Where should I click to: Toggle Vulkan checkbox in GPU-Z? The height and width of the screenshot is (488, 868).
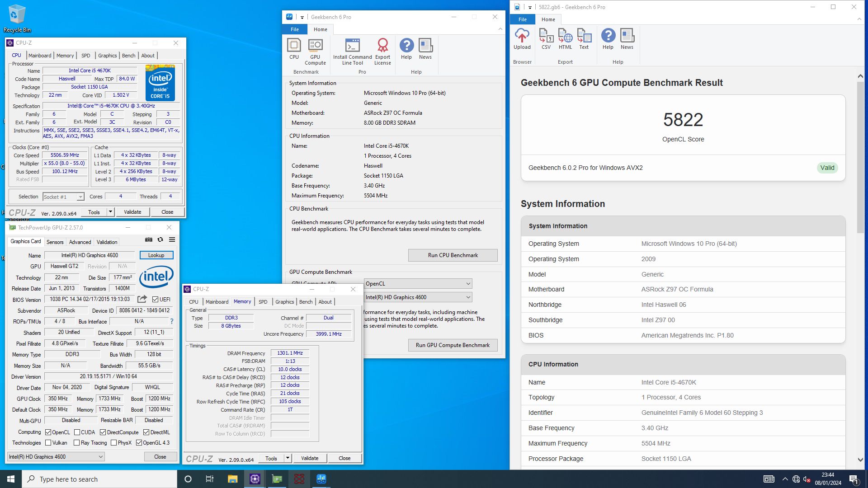48,443
